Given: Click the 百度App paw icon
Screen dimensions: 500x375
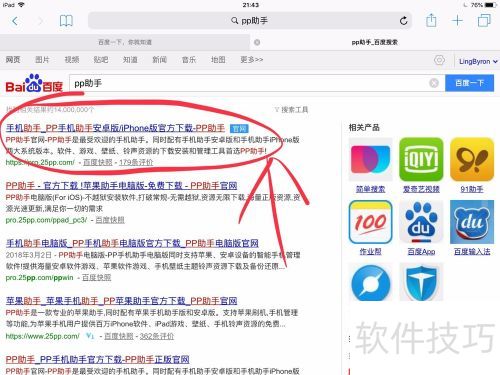Looking at the screenshot, I should click(421, 222).
